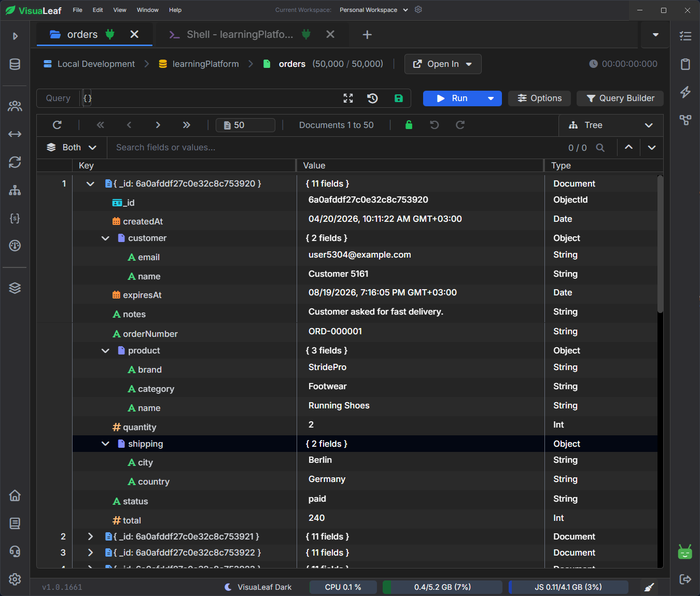Open the diagram nodes icon on right
The image size is (700, 596).
click(685, 120)
